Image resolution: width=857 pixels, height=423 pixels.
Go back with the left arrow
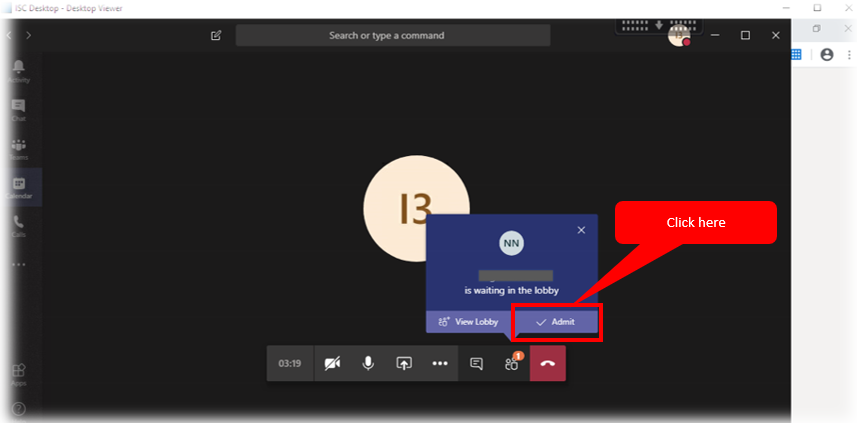(x=8, y=36)
